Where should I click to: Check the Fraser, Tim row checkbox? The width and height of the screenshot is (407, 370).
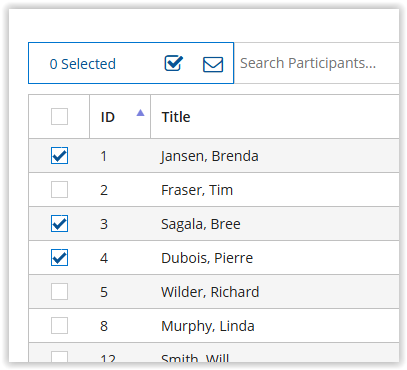(x=59, y=189)
